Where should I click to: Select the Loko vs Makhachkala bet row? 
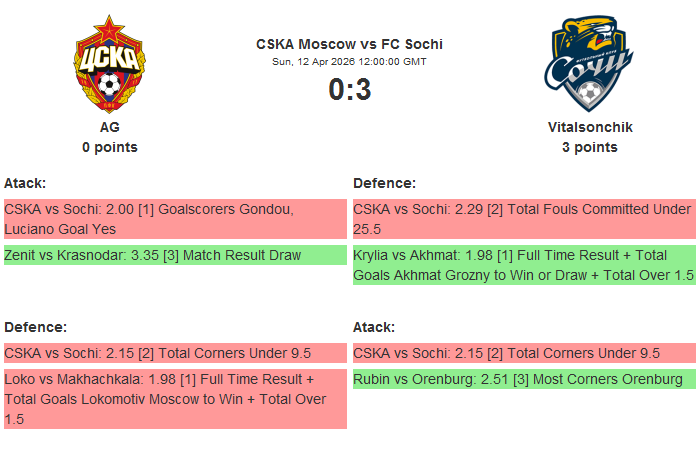tap(175, 399)
